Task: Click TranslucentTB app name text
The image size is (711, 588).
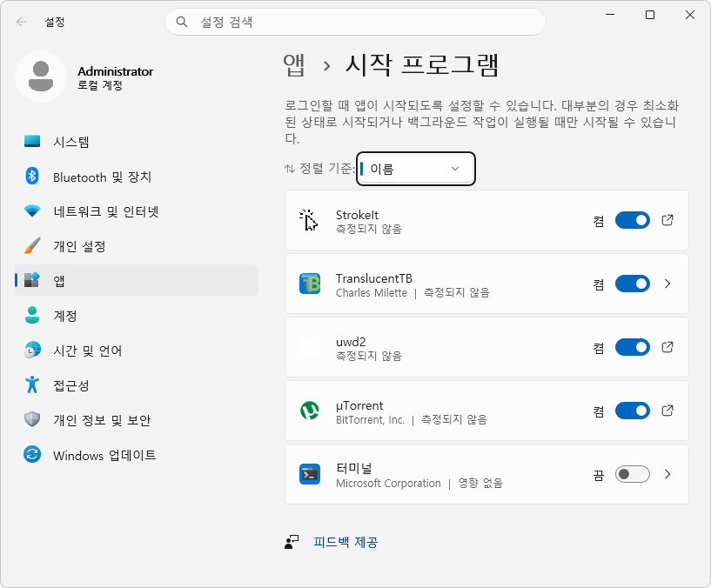Action: point(374,278)
